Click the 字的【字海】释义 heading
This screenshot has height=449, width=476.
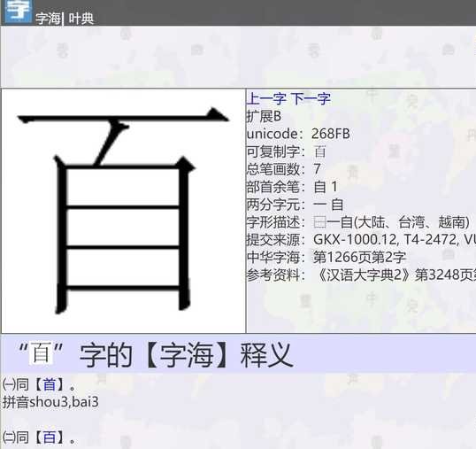tap(187, 354)
